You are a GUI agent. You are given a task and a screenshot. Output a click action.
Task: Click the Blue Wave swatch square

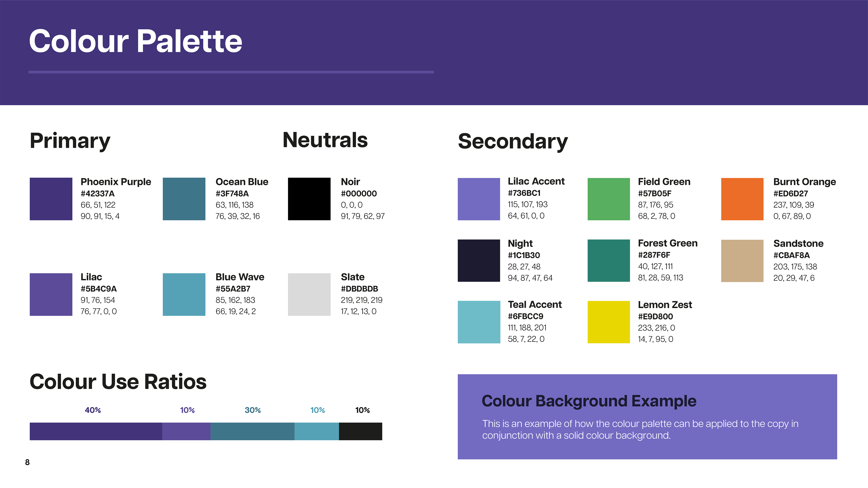click(x=184, y=294)
